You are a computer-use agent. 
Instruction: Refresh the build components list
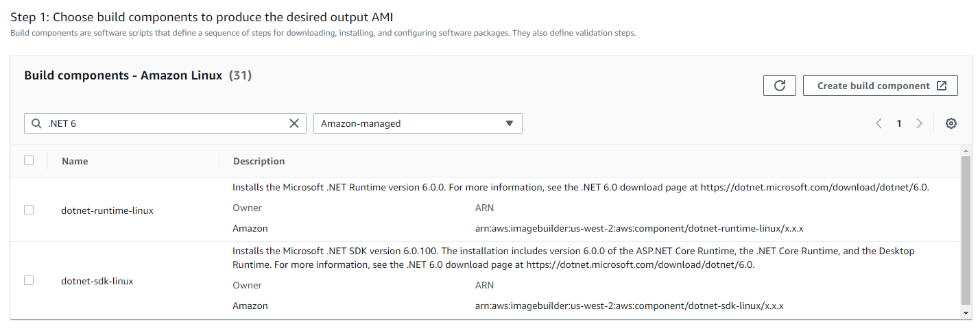[779, 86]
